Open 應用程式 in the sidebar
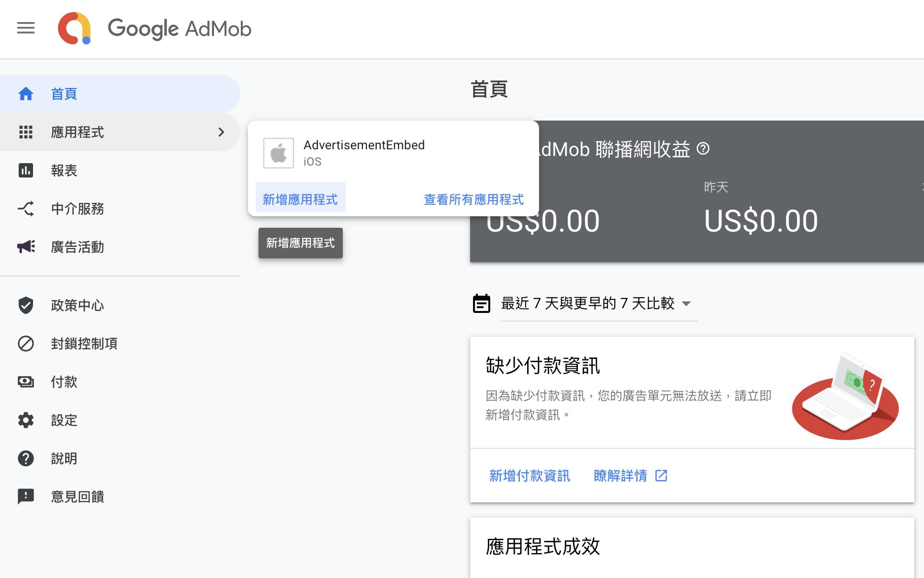Image resolution: width=924 pixels, height=578 pixels. pyautogui.click(x=120, y=132)
